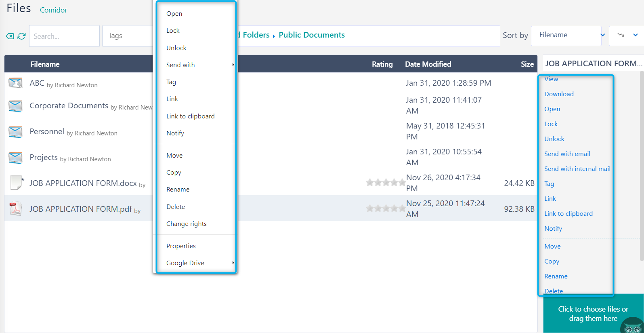This screenshot has width=644, height=333.
Task: Click the refresh files icon
Action: tap(21, 36)
